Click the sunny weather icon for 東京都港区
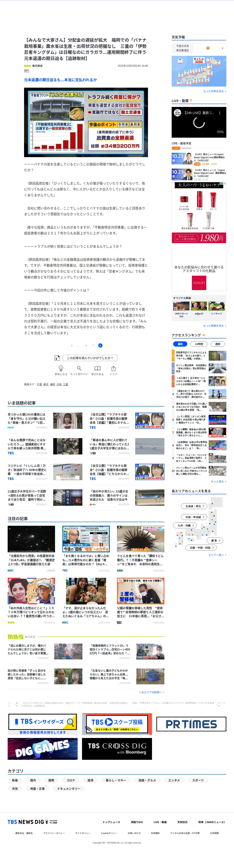Viewport: 234px width, 868px height. [208, 48]
